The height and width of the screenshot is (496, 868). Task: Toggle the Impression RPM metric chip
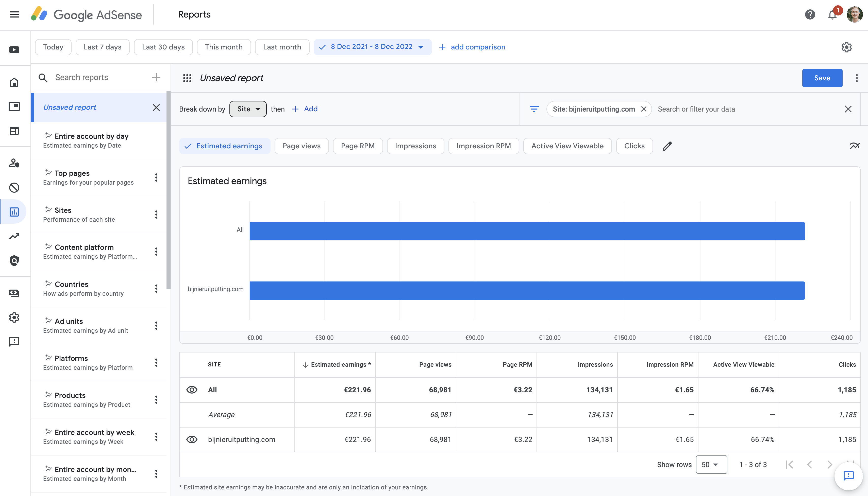(484, 146)
